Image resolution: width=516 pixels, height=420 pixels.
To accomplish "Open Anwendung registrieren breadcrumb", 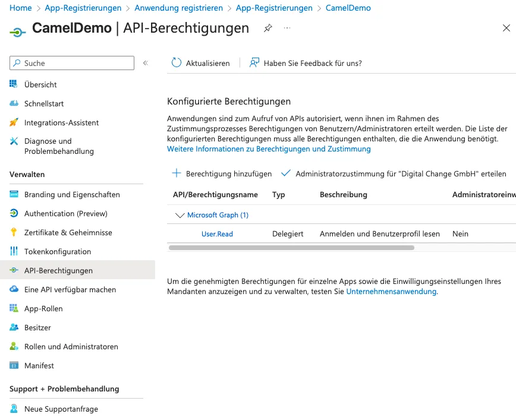I will pos(179,8).
